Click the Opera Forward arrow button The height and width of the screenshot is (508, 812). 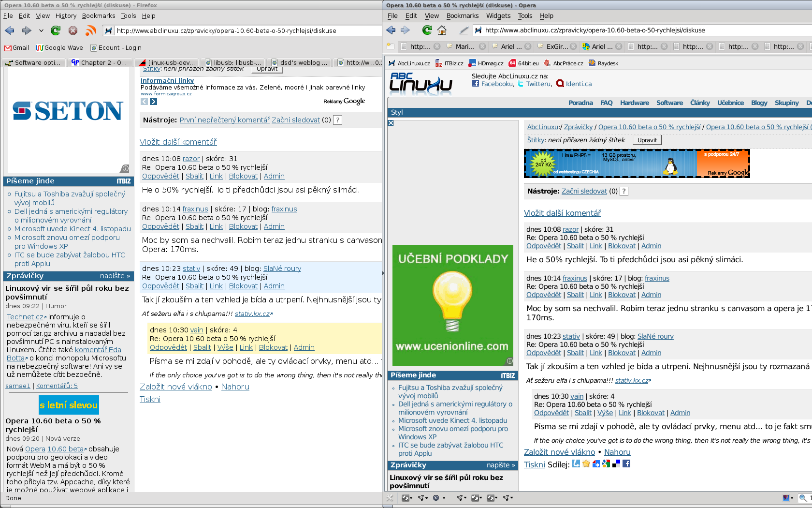405,30
